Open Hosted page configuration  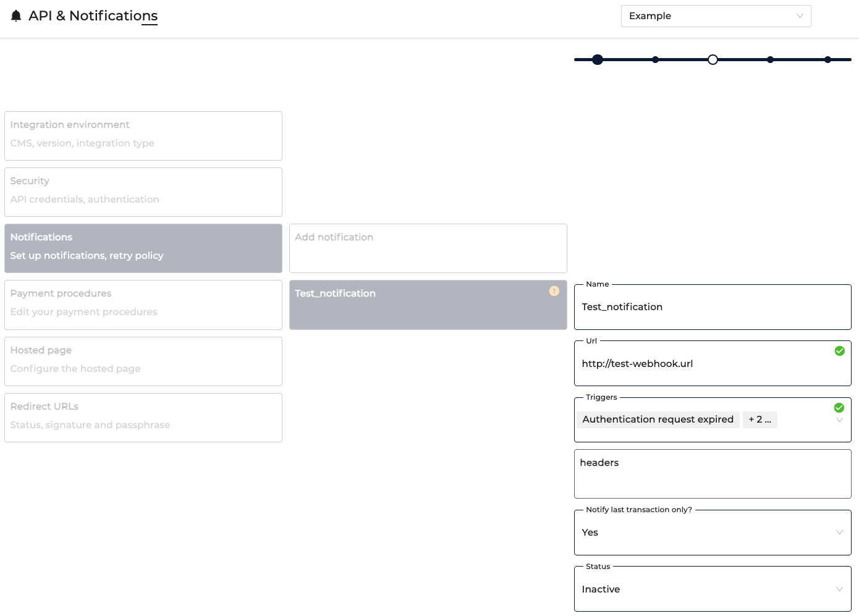143,361
